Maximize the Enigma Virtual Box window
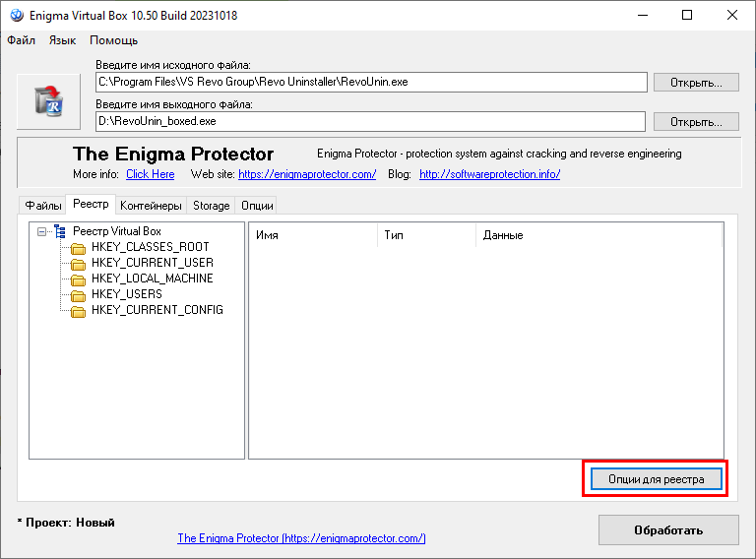Screen dimensions: 756x559 tap(687, 16)
